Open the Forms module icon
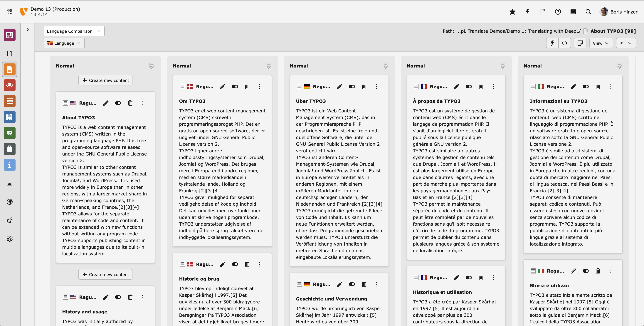 (x=9, y=117)
